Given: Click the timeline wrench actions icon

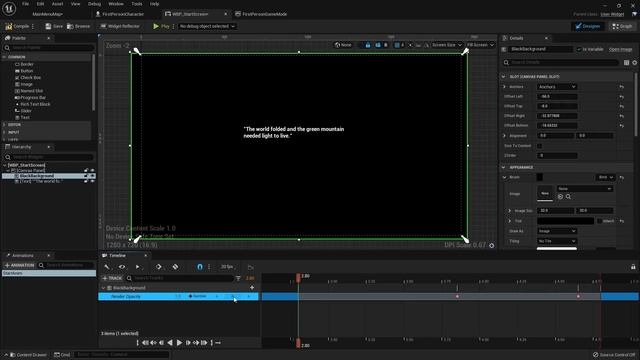Looking at the screenshot, I should pyautogui.click(x=107, y=267).
